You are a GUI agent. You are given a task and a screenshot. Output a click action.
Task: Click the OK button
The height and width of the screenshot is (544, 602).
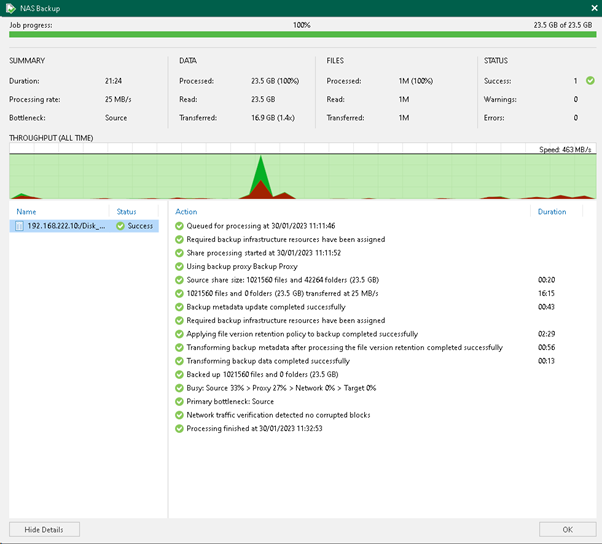click(567, 529)
